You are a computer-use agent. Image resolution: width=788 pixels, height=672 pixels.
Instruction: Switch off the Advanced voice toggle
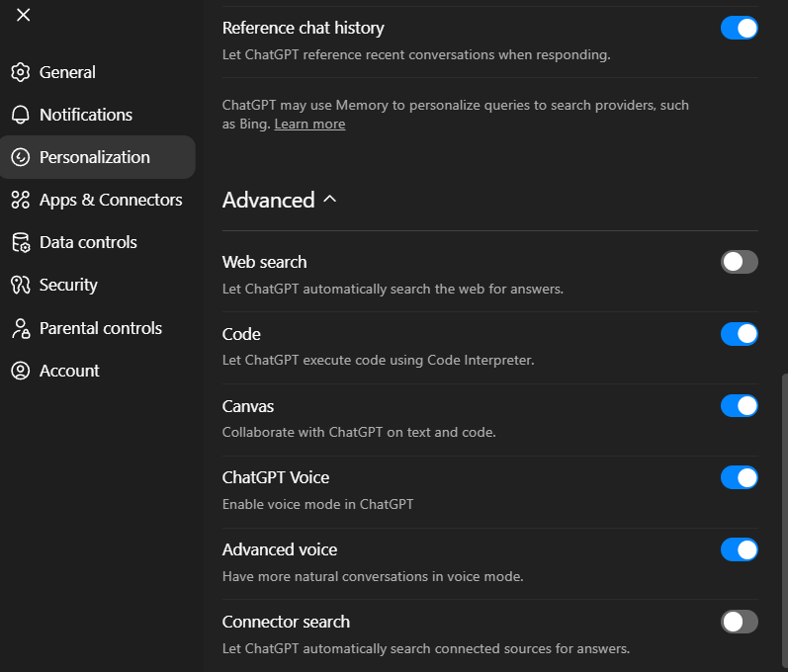[x=740, y=550]
